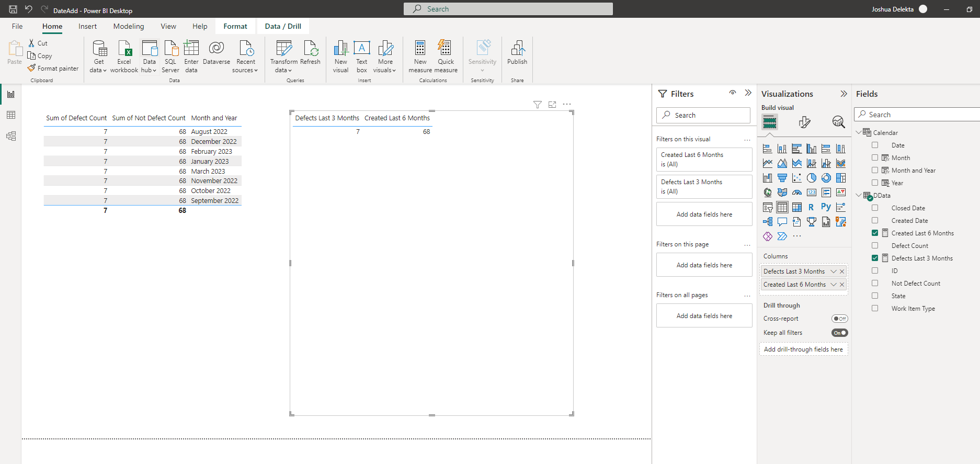
Task: Select the matrix visual icon
Action: 796,207
